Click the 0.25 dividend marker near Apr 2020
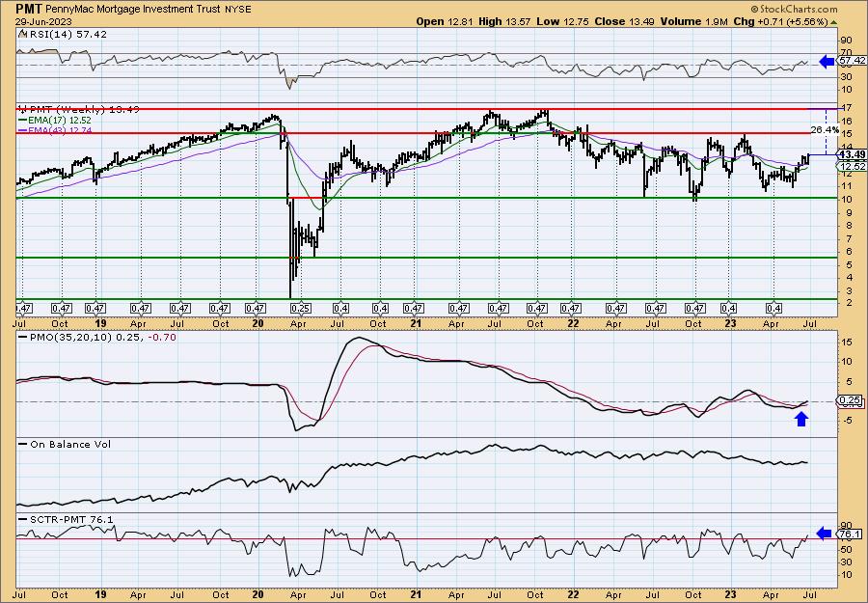Viewport: 868px width, 603px height. tap(300, 308)
